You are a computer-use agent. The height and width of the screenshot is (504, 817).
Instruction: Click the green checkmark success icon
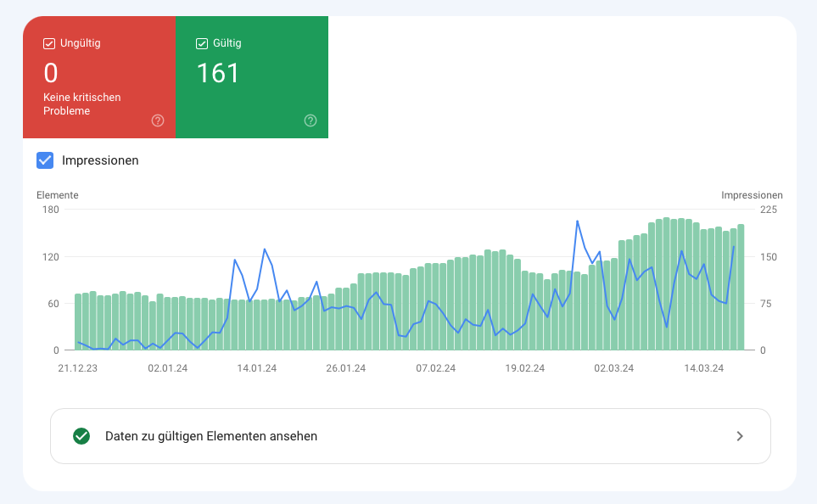[81, 436]
